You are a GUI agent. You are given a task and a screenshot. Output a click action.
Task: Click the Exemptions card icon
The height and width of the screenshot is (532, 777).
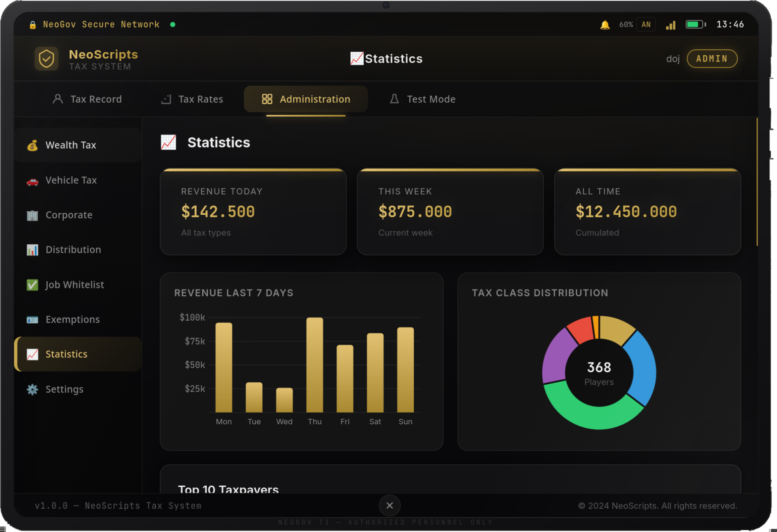pos(32,320)
